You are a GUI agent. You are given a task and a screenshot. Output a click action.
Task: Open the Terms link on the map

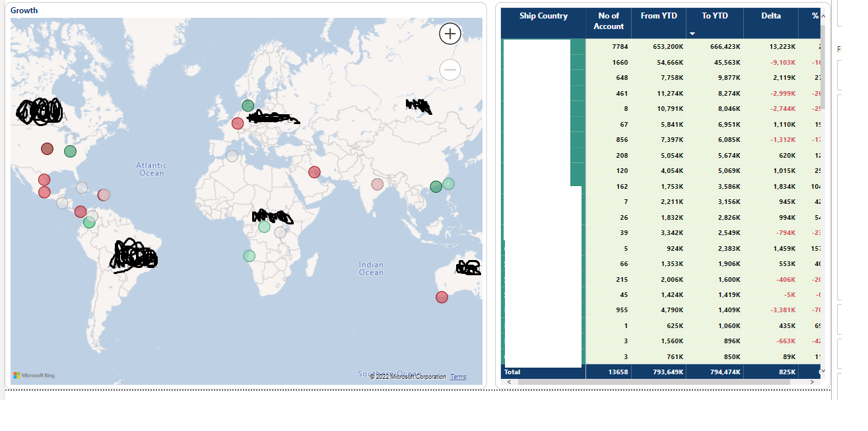[458, 377]
